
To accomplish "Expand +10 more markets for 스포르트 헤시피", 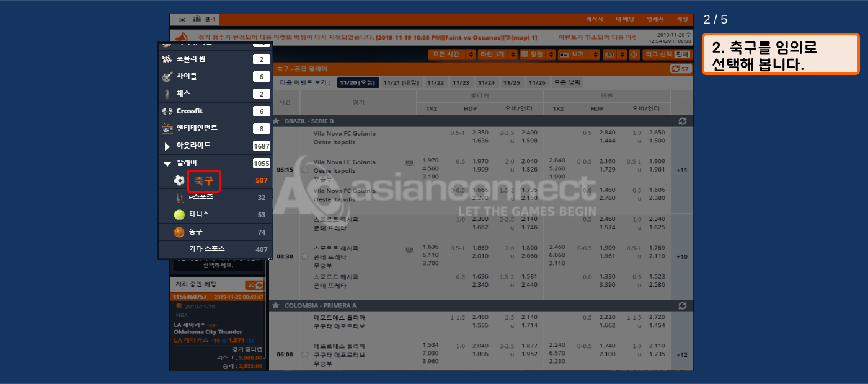I will (682, 256).
